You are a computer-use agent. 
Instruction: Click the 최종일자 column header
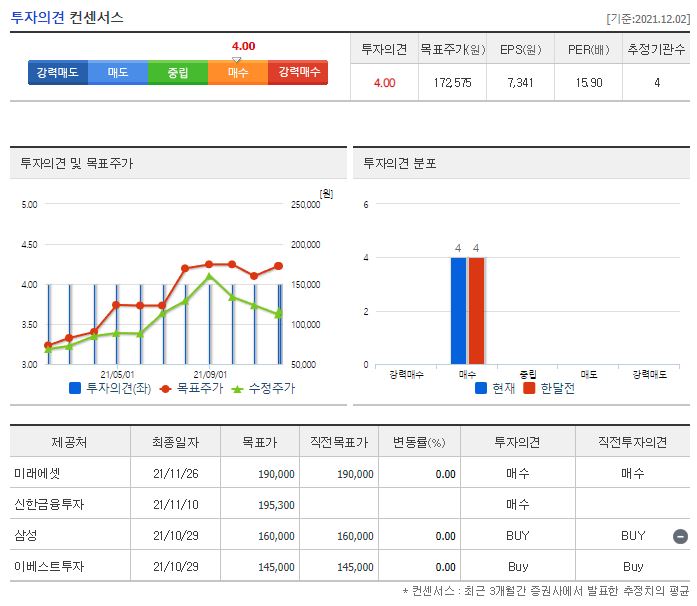coord(176,442)
